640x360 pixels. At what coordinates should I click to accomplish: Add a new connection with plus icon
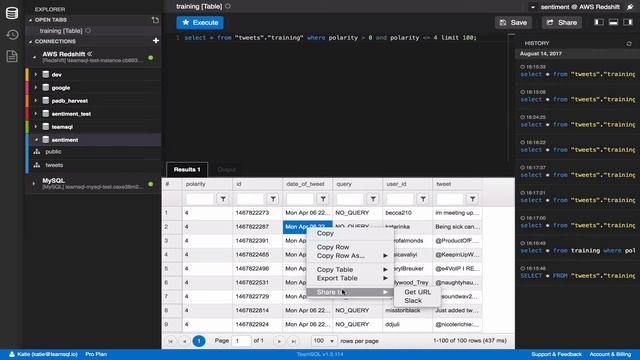click(156, 40)
